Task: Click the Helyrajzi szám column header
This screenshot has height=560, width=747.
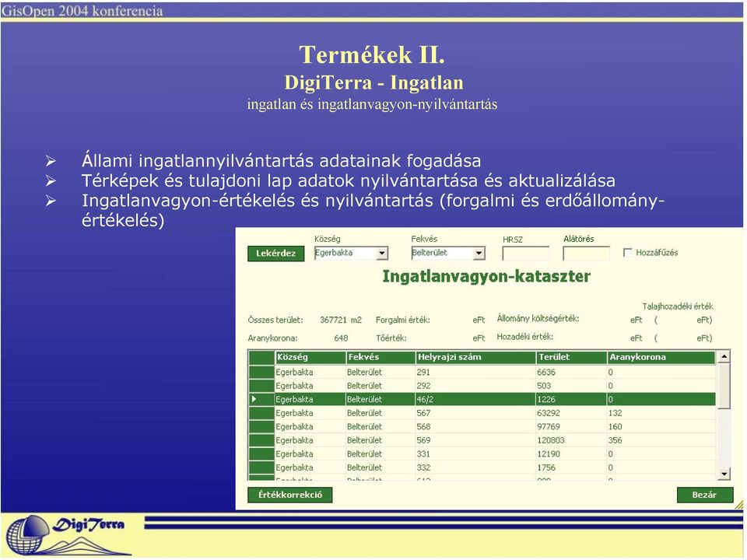Action: (x=475, y=357)
